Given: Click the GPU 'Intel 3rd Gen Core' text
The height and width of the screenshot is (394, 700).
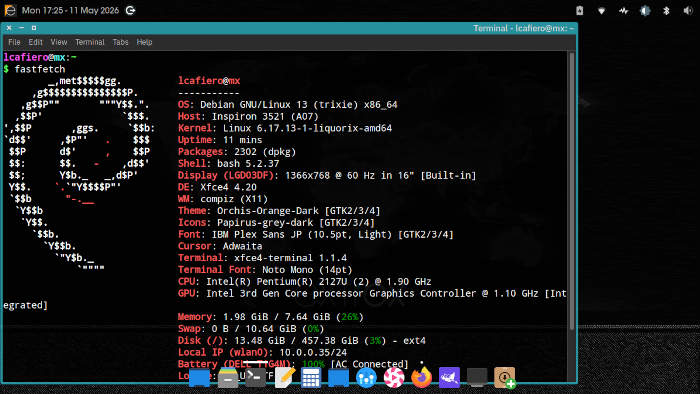Looking at the screenshot, I should [257, 293].
